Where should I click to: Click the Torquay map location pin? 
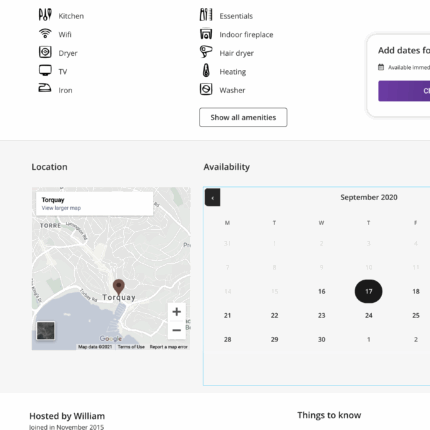coord(119,287)
